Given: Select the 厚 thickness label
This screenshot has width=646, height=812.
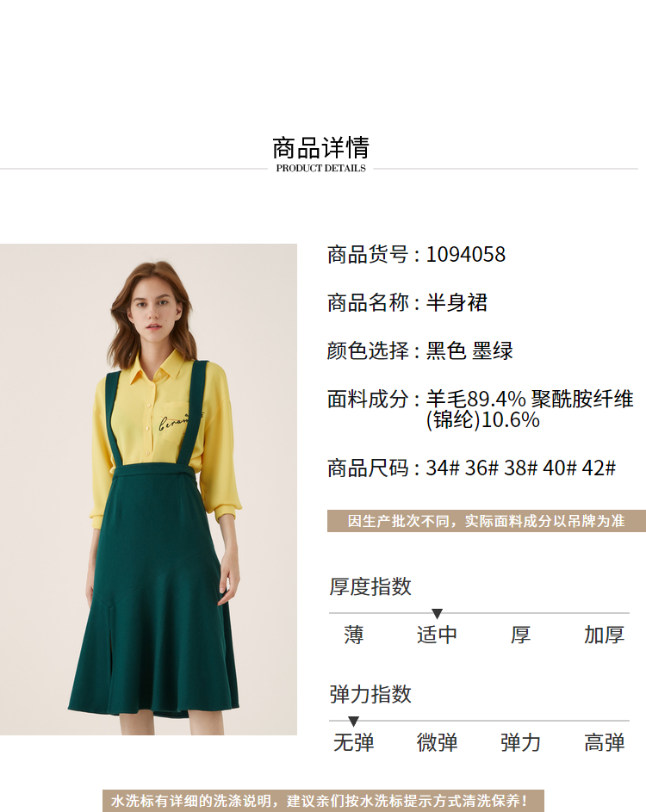Looking at the screenshot, I should pyautogui.click(x=520, y=635).
